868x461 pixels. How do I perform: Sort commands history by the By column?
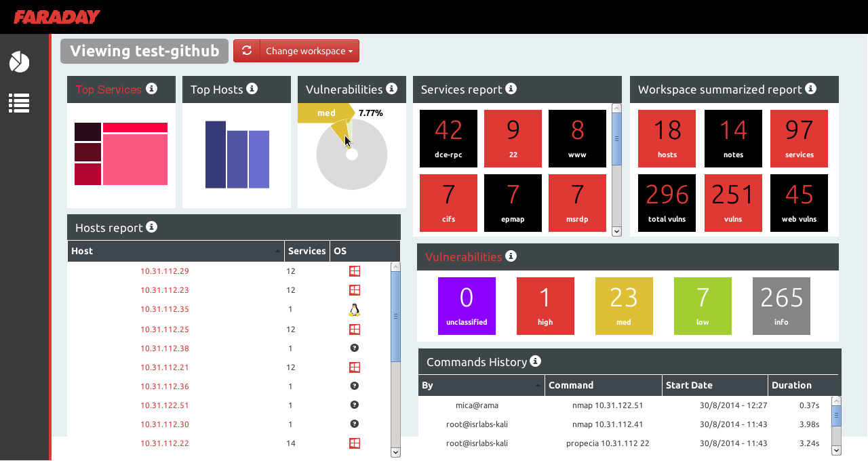pos(481,385)
